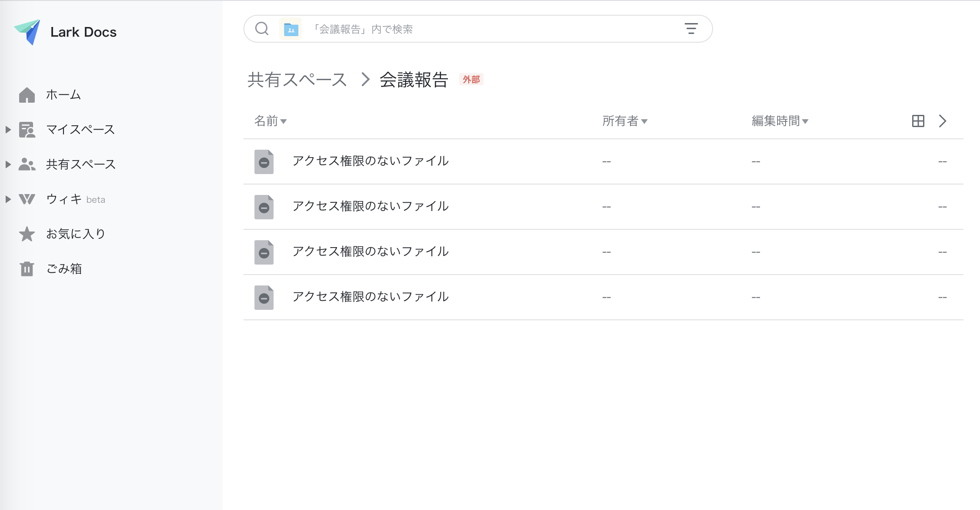
Task: Expand the マイスペース tree arrow
Action: click(7, 129)
